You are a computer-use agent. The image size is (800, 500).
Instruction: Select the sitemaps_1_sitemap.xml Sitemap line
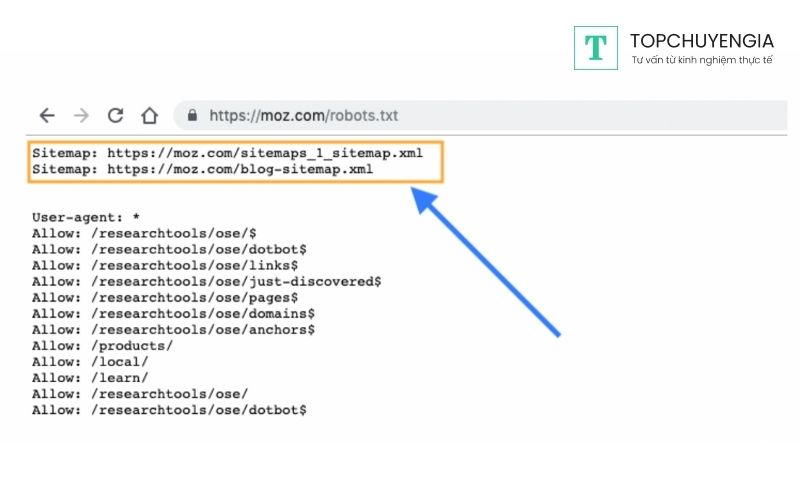tap(227, 154)
